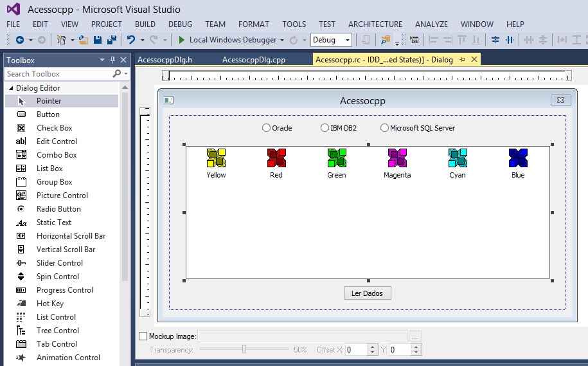This screenshot has width=588, height=366.
Task: Open the ARCHITECTURE menu
Action: [375, 24]
